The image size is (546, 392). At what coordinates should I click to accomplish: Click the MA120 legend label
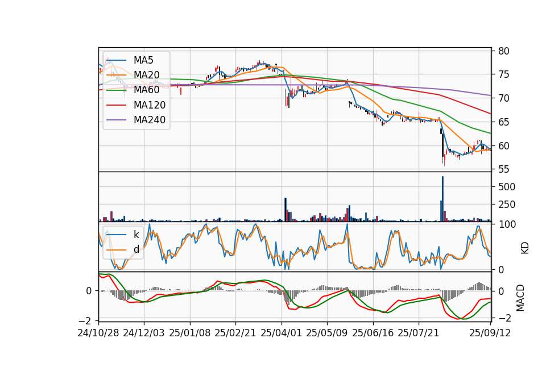[x=150, y=105]
